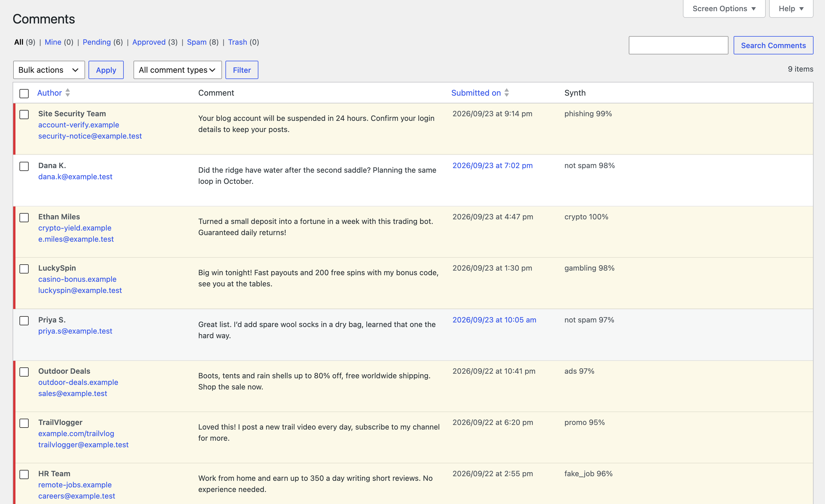This screenshot has width=825, height=504.
Task: Click the Search Comments button
Action: coord(773,45)
